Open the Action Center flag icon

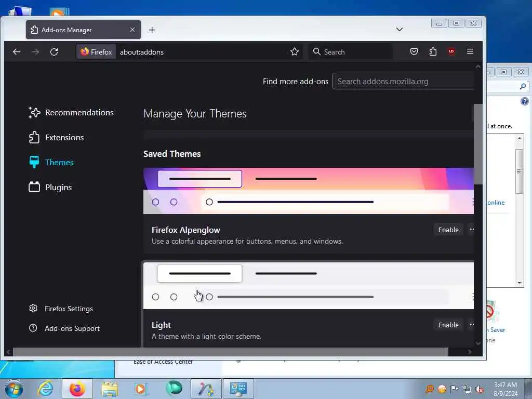454,389
